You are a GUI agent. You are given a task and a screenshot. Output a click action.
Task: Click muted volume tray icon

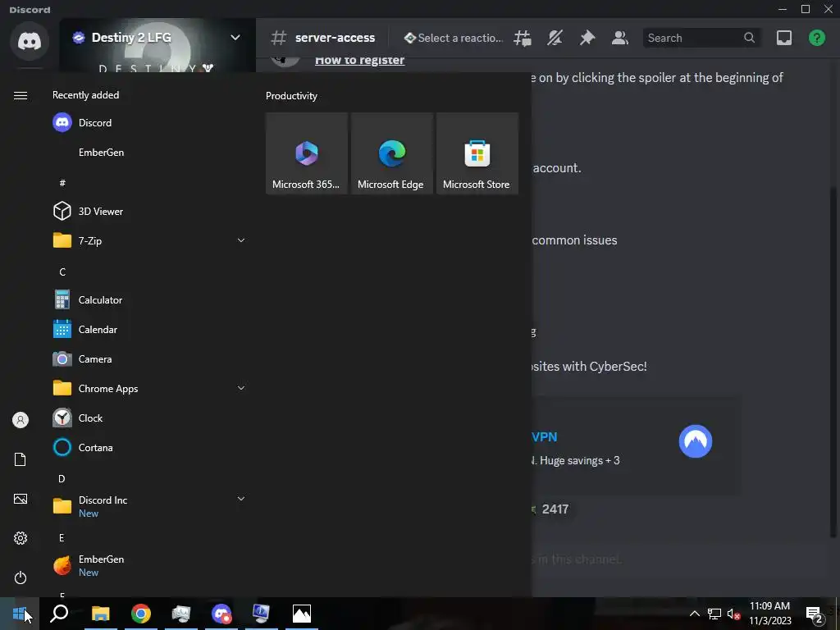pyautogui.click(x=733, y=614)
